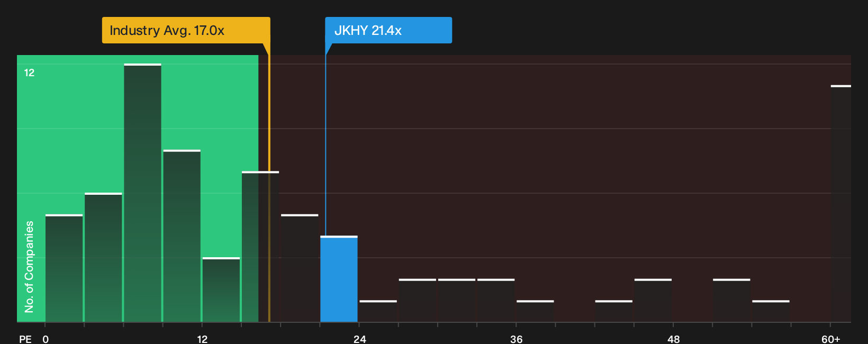Click the JKHY 21.4x label
868x344 pixels.
(x=388, y=30)
